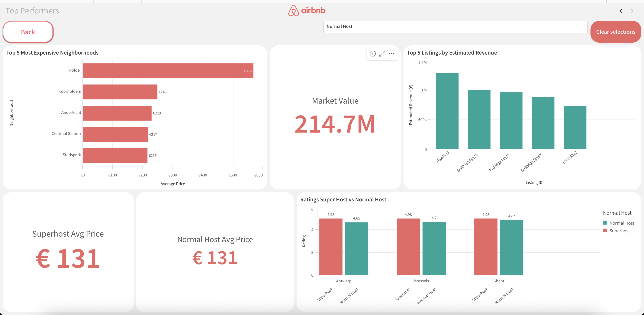Expand Market Value chart to fullscreen
Image resolution: width=644 pixels, height=315 pixels.
[x=382, y=53]
